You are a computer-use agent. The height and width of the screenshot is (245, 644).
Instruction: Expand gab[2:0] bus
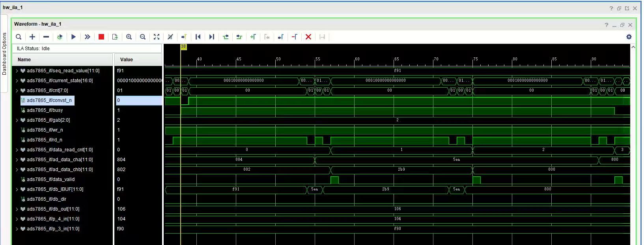coord(17,120)
